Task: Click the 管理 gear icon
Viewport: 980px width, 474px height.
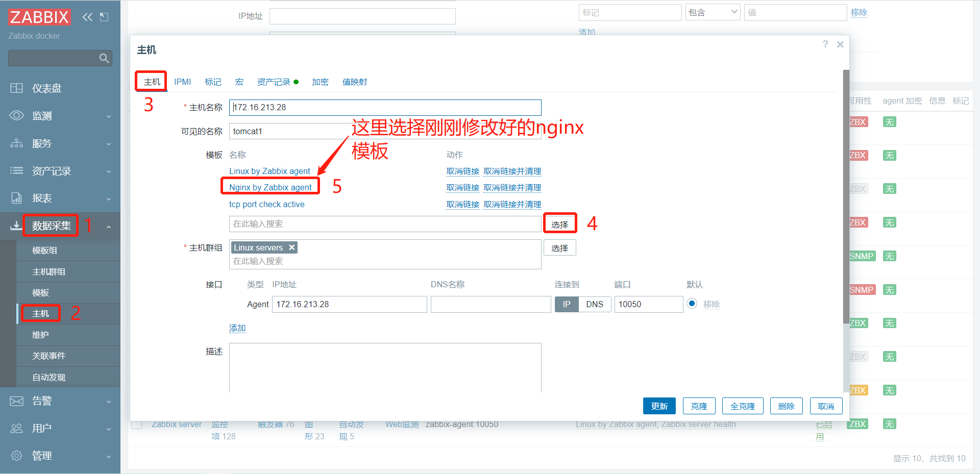Action: pos(16,456)
